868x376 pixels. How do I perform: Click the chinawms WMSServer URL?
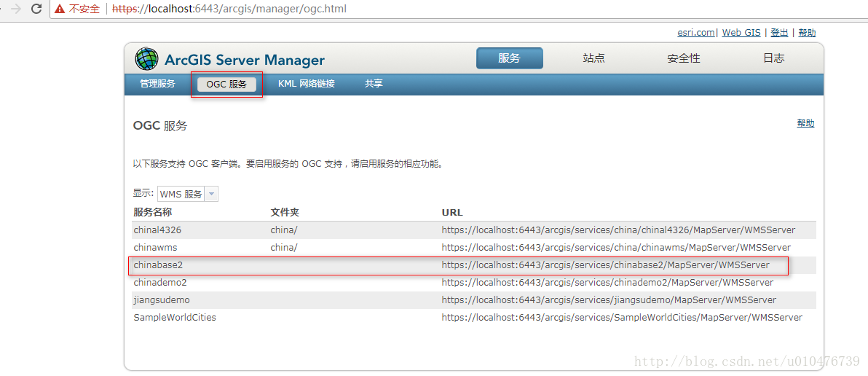[x=616, y=247]
